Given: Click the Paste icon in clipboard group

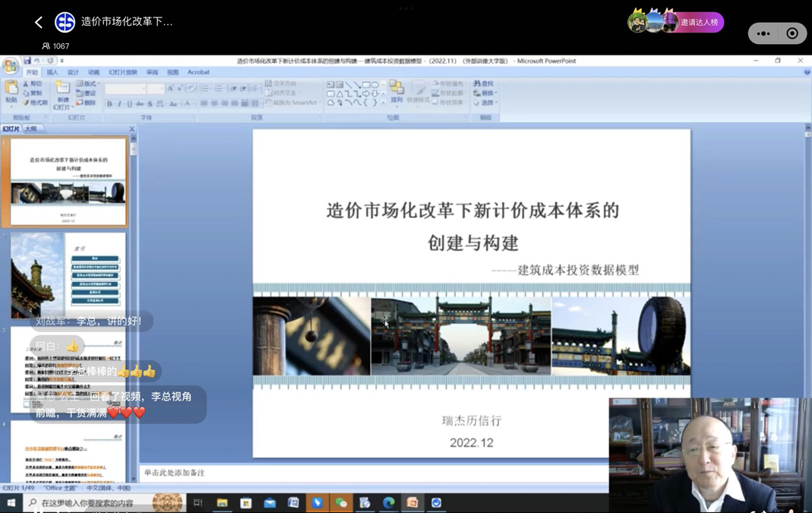Looking at the screenshot, I should click(11, 91).
